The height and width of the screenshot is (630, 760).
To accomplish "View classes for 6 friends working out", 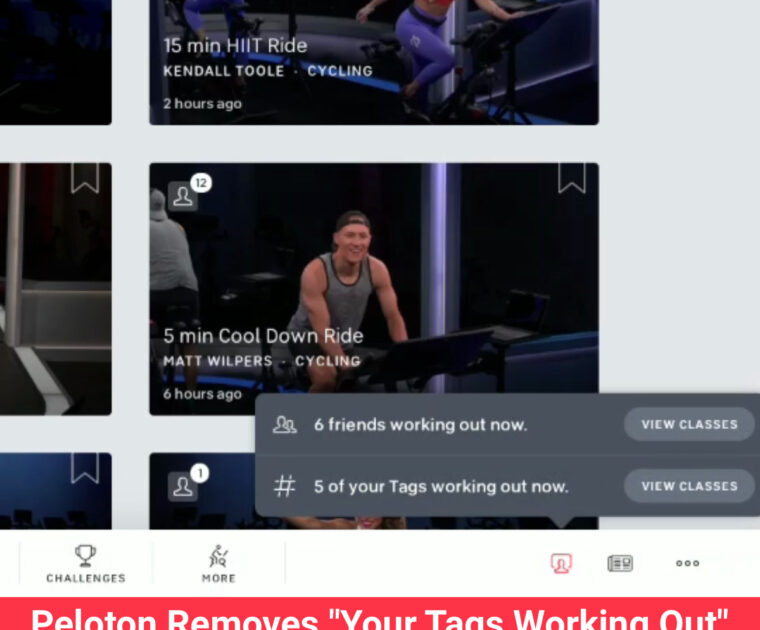I will point(689,424).
